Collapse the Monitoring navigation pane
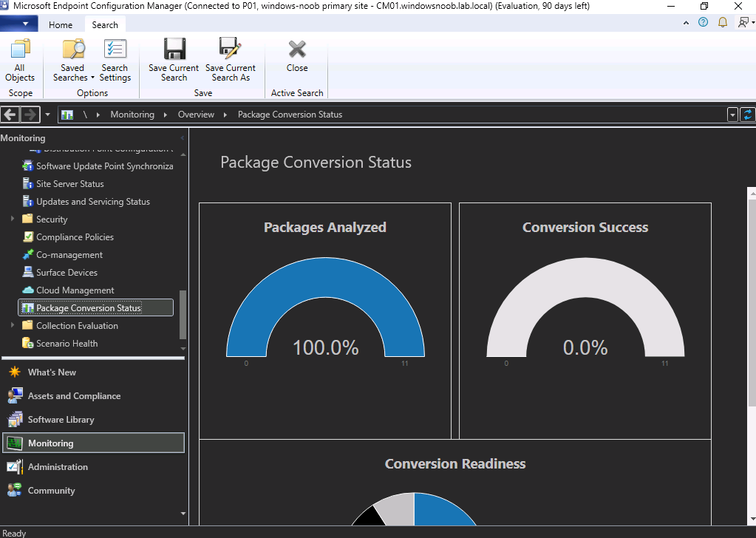 tap(183, 138)
